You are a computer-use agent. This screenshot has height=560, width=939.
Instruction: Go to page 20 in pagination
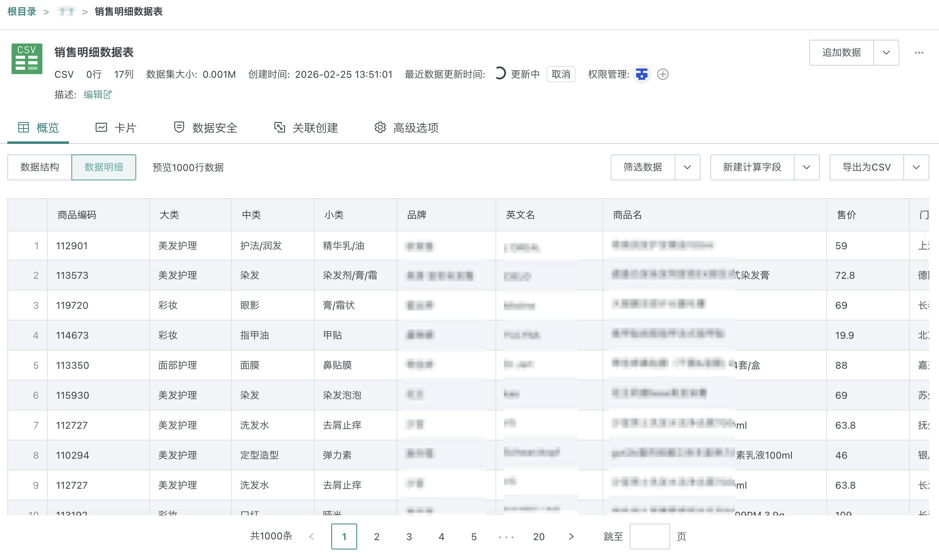[x=538, y=536]
